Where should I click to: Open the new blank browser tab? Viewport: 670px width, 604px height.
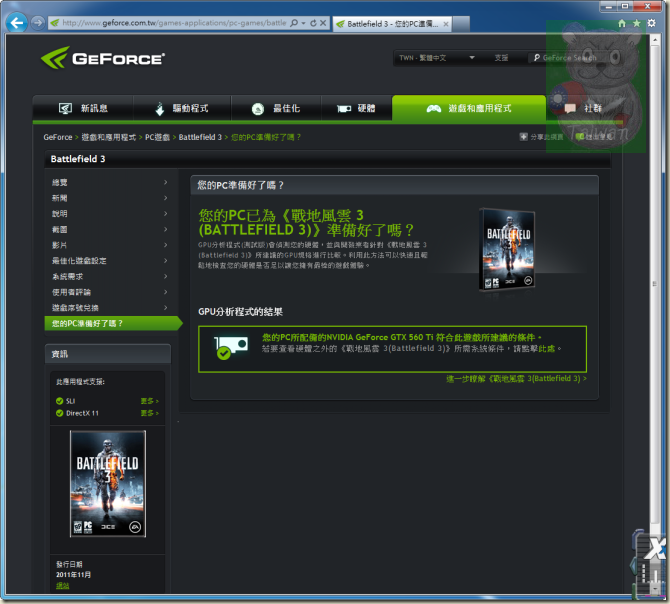[461, 24]
